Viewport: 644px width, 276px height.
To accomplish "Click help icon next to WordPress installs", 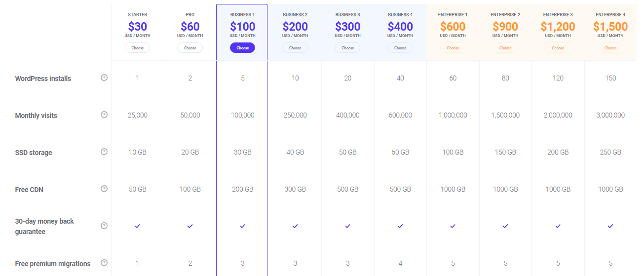I will click(x=104, y=78).
